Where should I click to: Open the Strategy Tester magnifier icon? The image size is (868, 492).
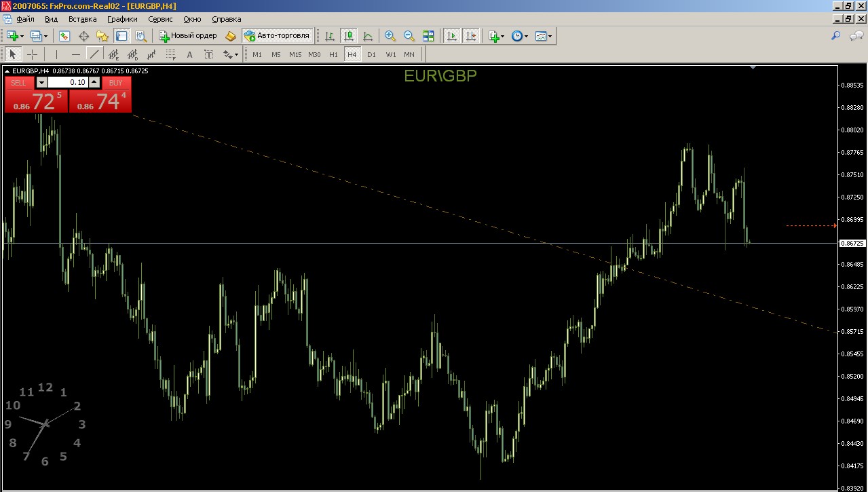pyautogui.click(x=140, y=36)
